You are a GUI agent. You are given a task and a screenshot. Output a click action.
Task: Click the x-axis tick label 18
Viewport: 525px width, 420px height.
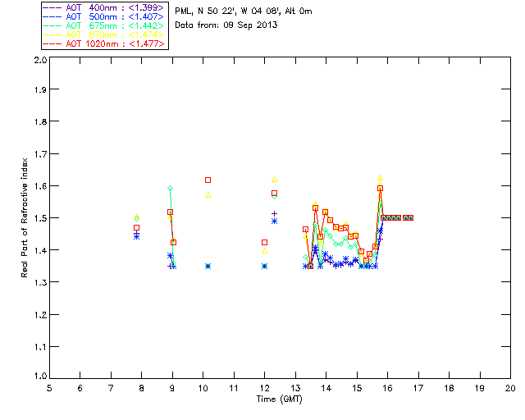coord(450,388)
